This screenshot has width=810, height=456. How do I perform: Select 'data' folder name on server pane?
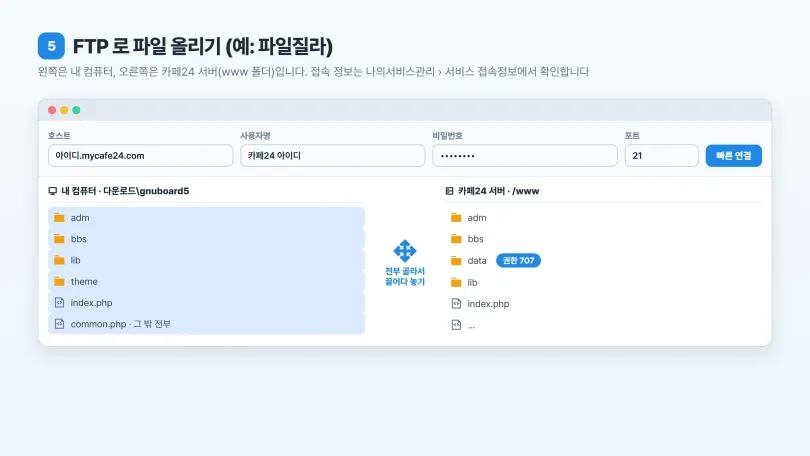pyautogui.click(x=477, y=261)
